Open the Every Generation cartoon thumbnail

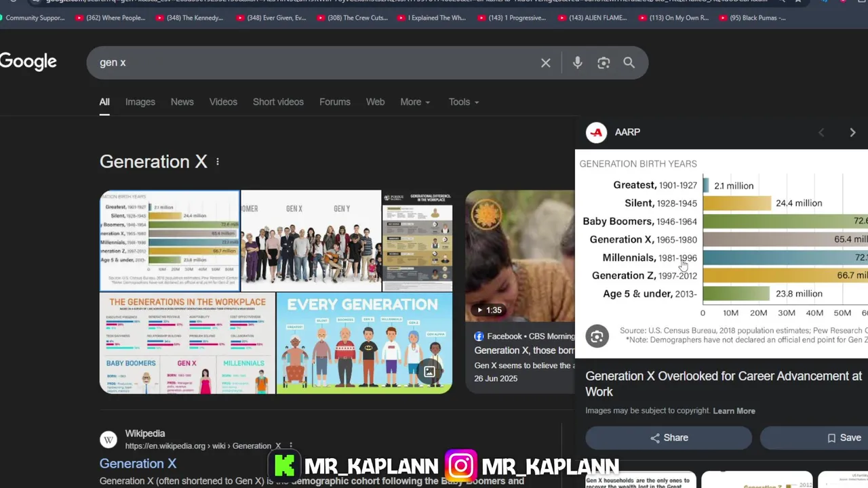coord(365,344)
